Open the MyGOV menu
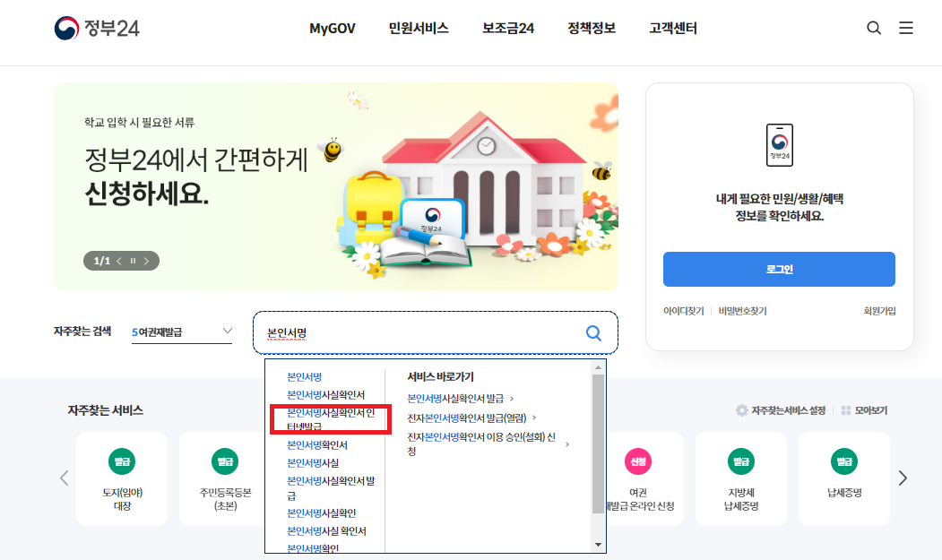 (333, 29)
